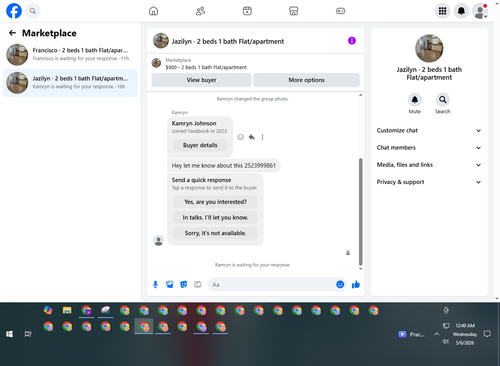React with the emoji icon beside Kamryn's message

click(240, 137)
